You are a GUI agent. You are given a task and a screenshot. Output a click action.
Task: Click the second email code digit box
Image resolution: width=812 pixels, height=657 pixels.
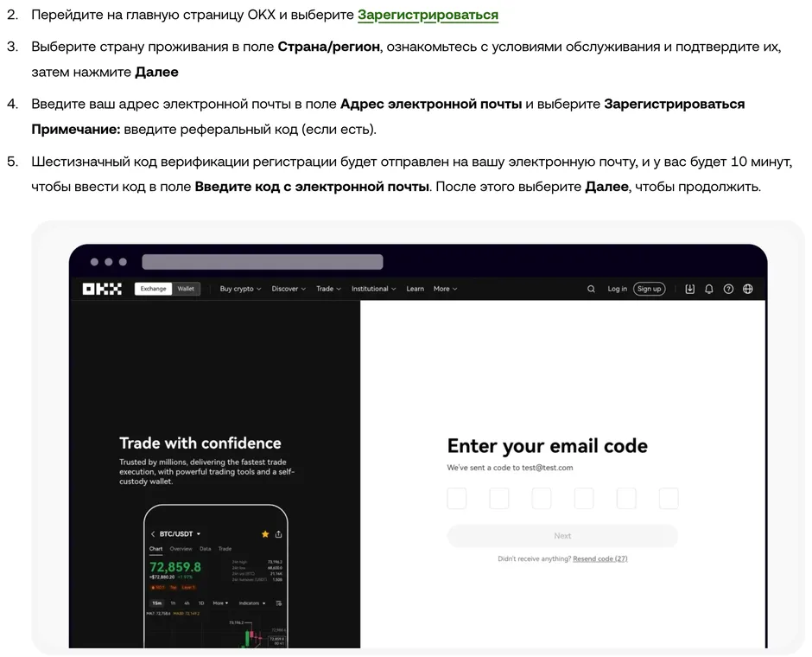click(x=499, y=498)
